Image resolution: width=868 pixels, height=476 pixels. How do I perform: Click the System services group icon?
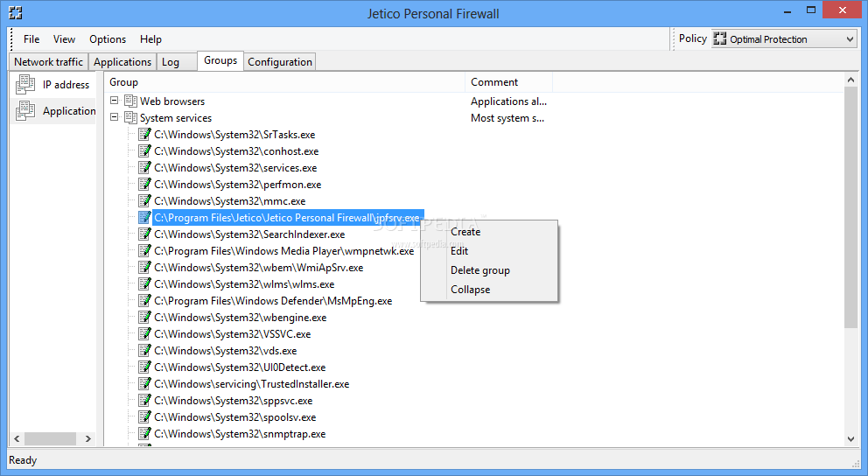pos(130,117)
